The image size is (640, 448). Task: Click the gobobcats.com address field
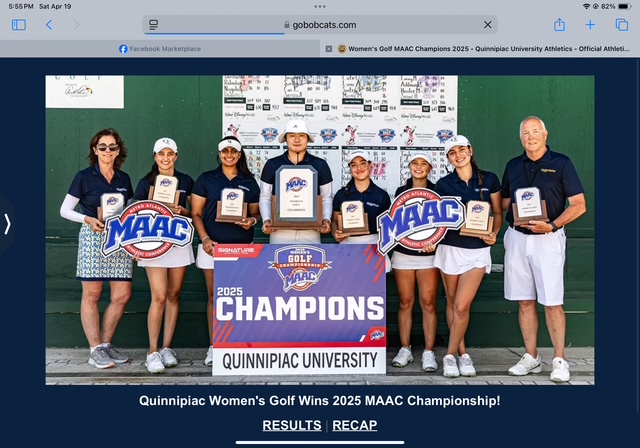[320, 25]
